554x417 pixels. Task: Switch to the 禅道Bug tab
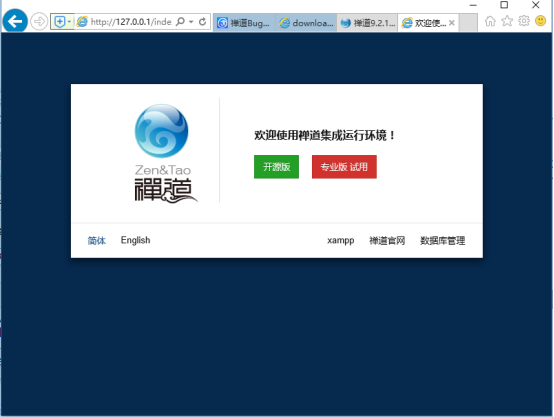(x=244, y=23)
